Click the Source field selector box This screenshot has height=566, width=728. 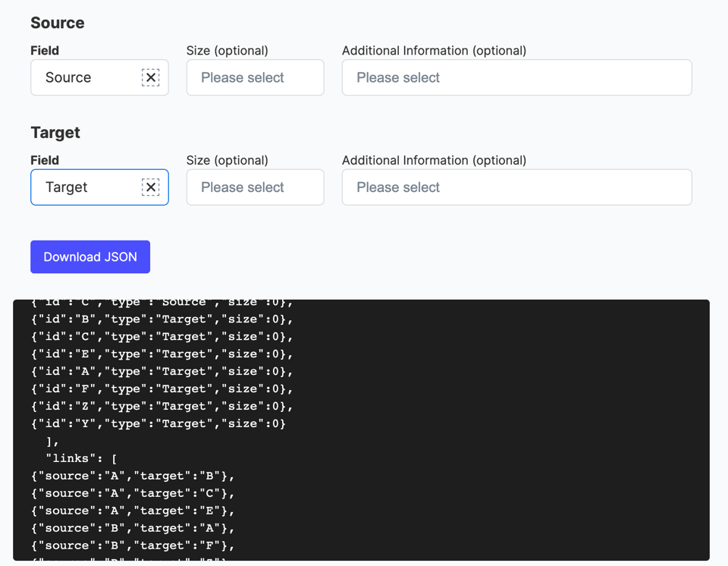click(x=83, y=77)
